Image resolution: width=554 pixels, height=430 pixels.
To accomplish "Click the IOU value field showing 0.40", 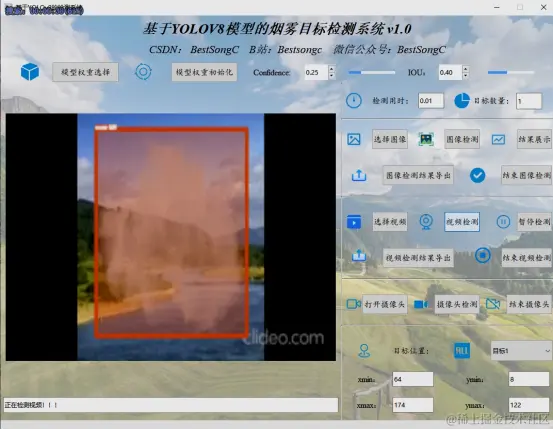I will [450, 72].
